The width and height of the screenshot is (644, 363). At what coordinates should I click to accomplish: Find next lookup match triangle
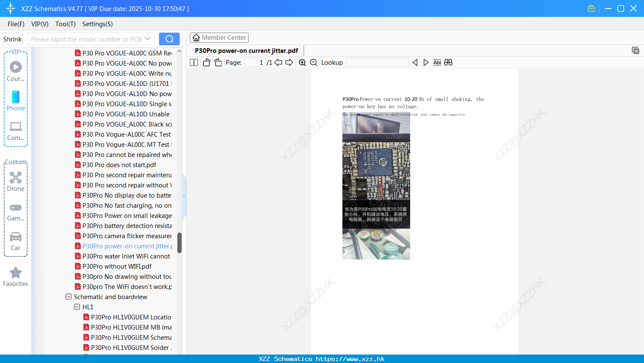click(426, 62)
